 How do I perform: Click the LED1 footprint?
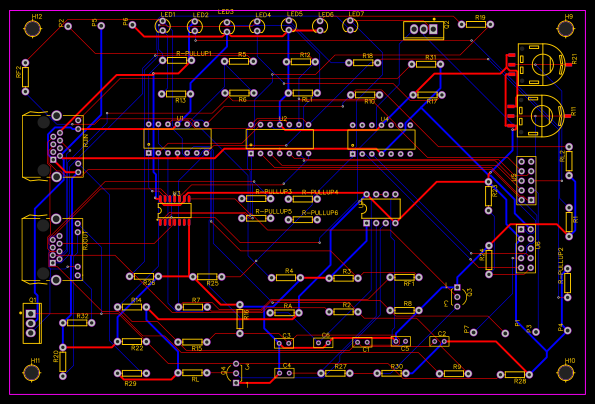163,26
